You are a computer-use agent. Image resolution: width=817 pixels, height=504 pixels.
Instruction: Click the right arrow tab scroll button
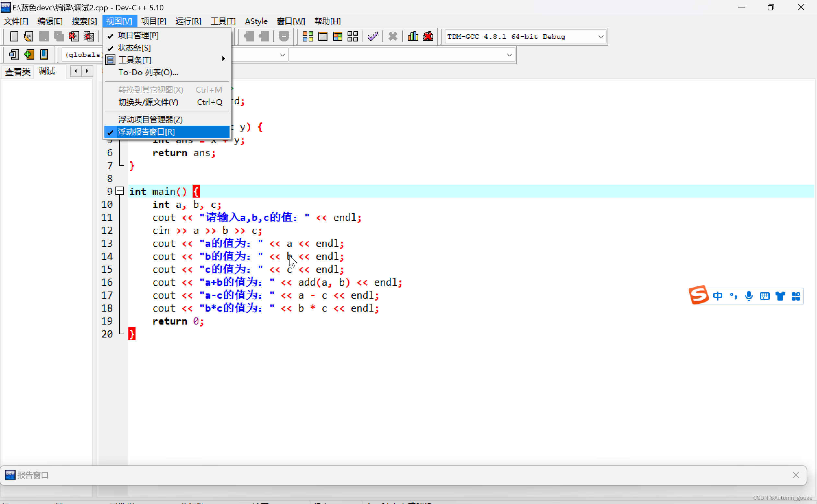[x=87, y=71]
